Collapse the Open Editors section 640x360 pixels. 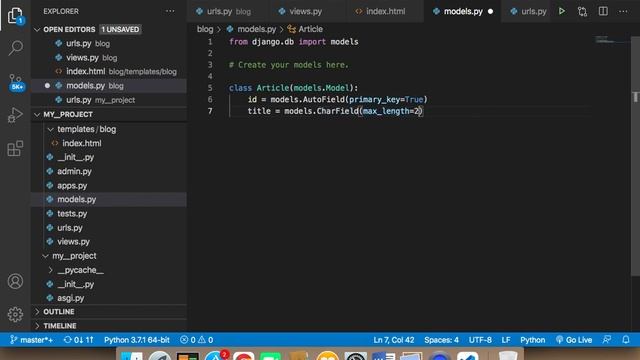pyautogui.click(x=37, y=29)
